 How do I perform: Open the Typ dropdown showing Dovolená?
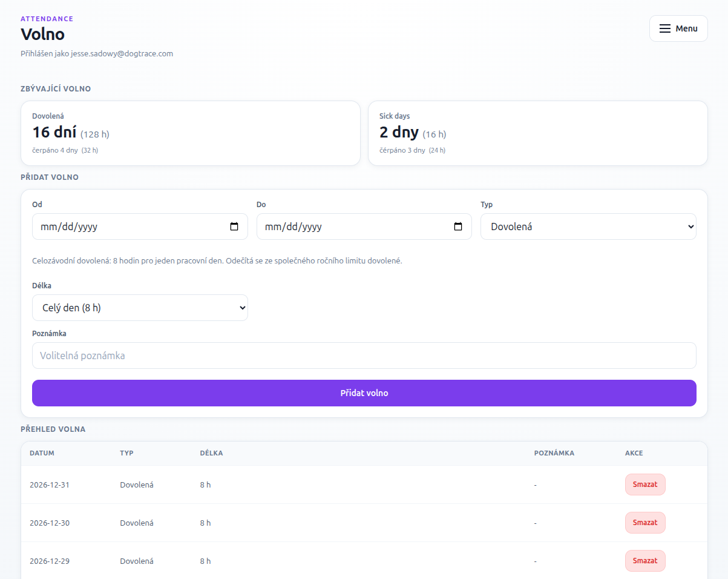coord(588,227)
